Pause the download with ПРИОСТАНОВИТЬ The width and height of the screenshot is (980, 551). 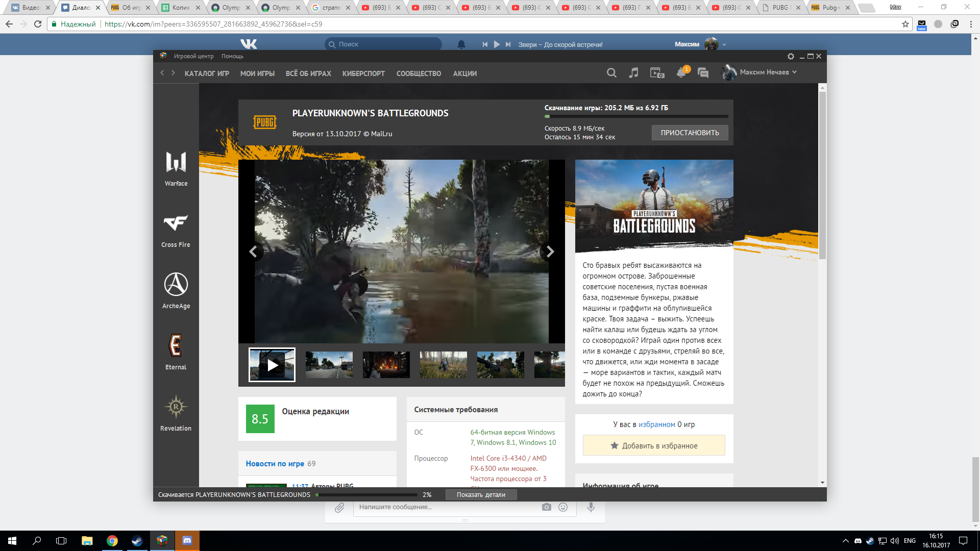click(x=690, y=133)
